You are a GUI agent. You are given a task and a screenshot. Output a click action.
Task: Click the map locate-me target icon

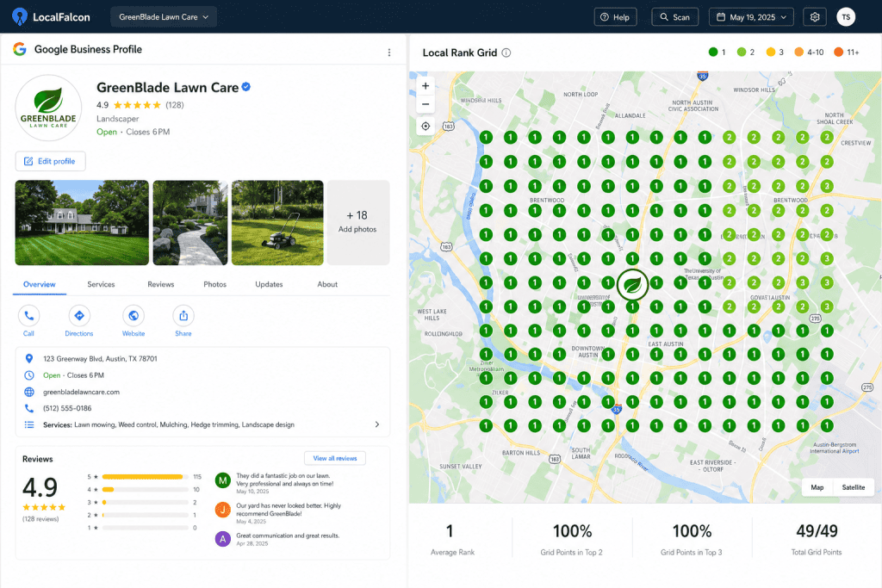[x=425, y=126]
